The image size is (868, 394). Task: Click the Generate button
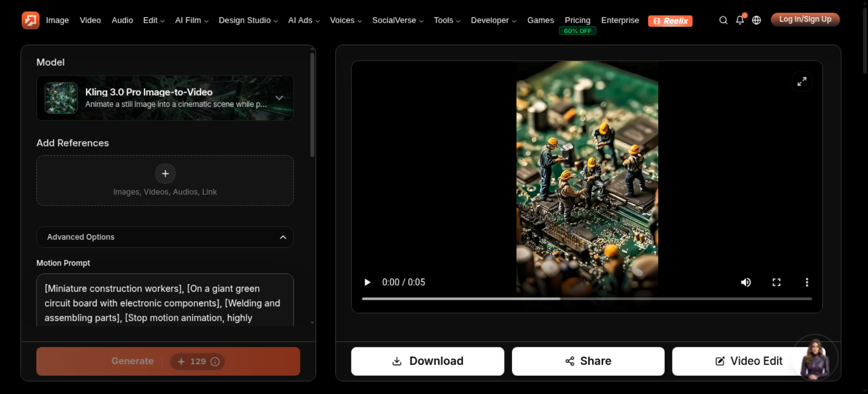pos(168,361)
